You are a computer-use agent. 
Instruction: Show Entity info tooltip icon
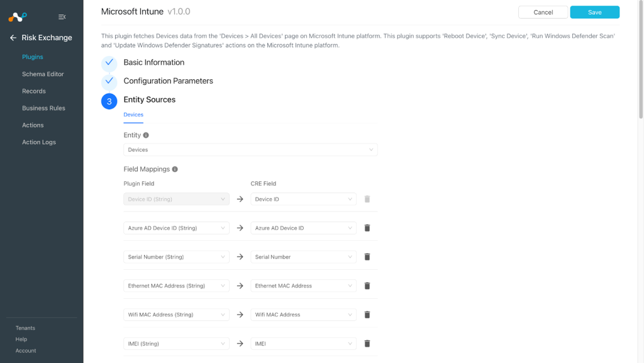point(146,135)
